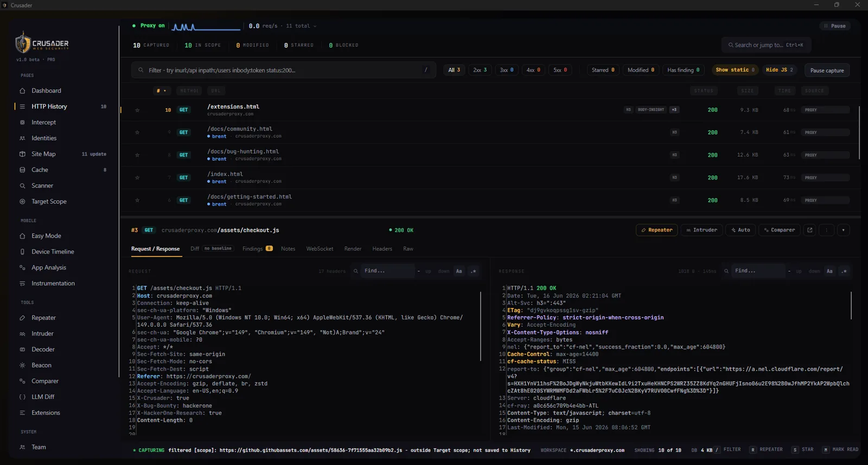Screen dimensions: 868x465
Task: Click Pause capture button
Action: click(827, 70)
